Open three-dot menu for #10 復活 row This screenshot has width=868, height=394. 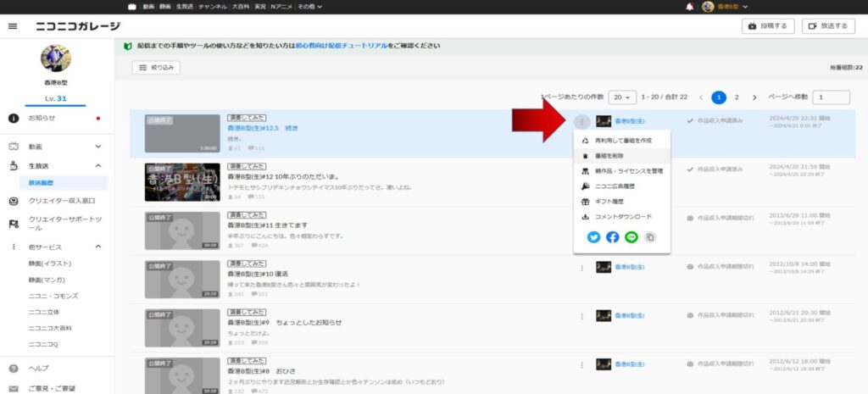pos(581,267)
